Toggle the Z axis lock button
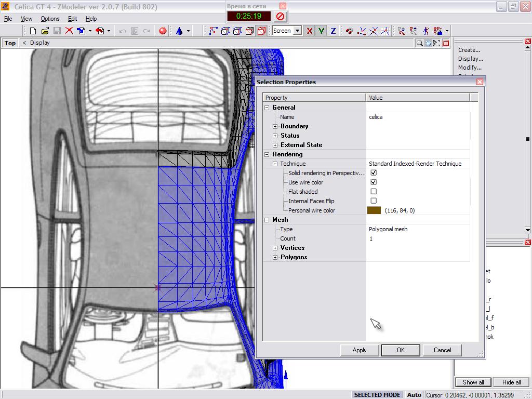532x399 pixels. pyautogui.click(x=333, y=31)
